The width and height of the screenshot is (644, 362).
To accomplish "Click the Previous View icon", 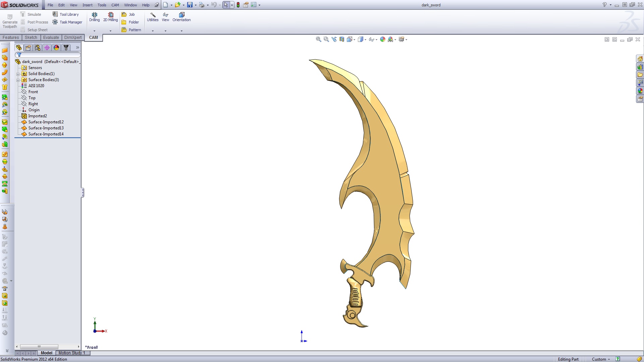I will (x=334, y=39).
